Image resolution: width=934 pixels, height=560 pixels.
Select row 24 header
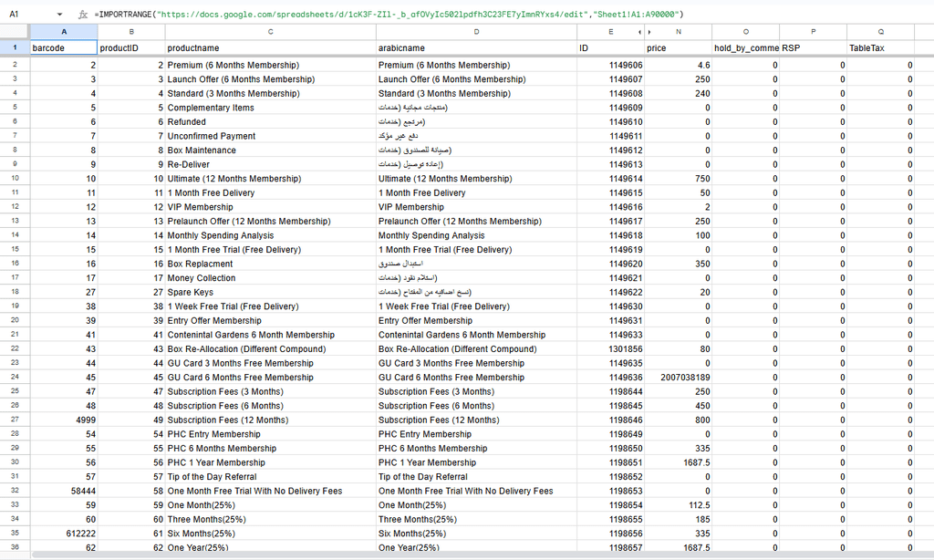click(14, 378)
